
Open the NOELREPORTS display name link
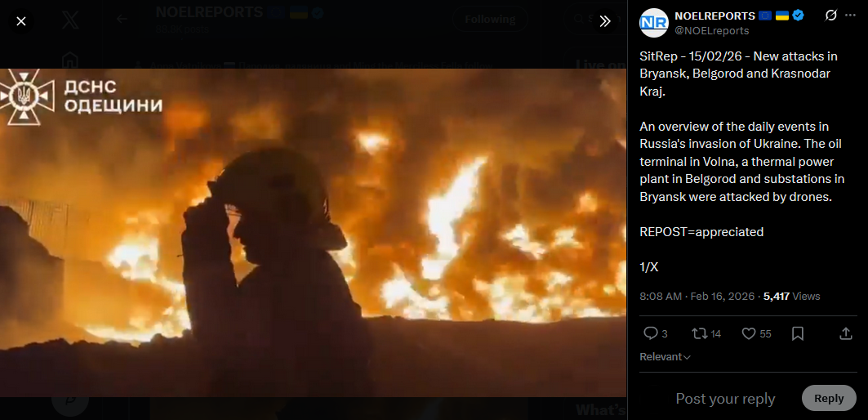tap(714, 16)
